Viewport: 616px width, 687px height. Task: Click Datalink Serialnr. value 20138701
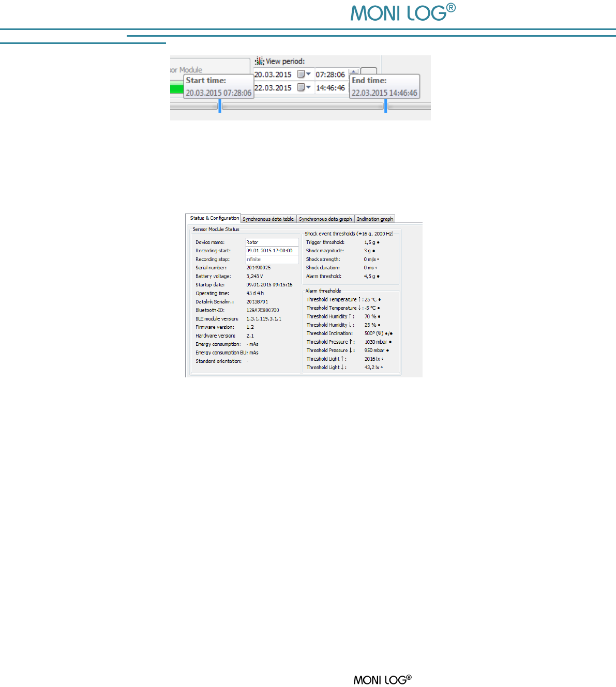[257, 302]
